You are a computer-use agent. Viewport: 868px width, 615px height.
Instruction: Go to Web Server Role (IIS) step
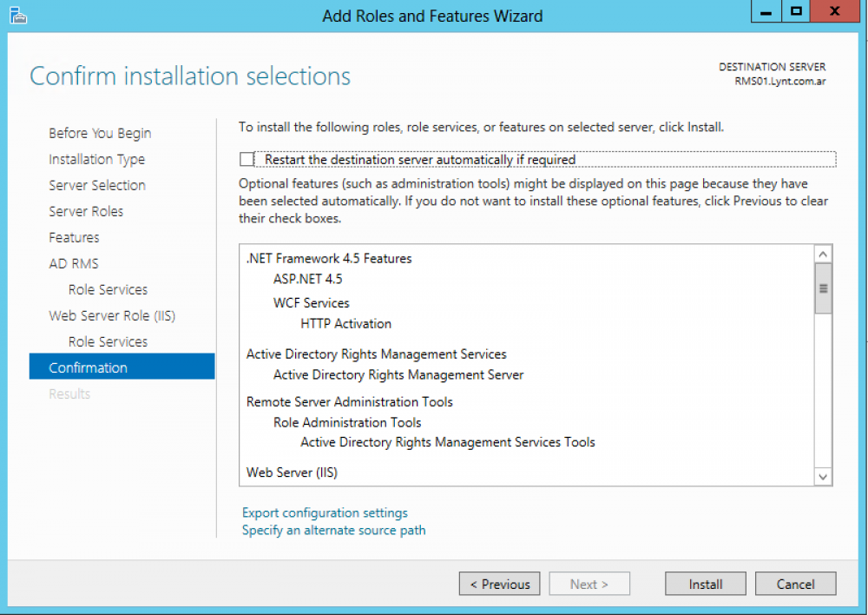[x=112, y=316]
